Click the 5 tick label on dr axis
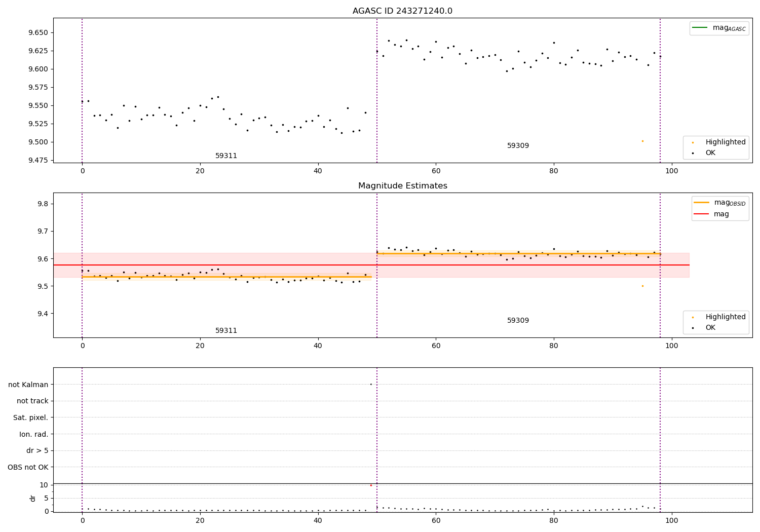 [x=46, y=498]
